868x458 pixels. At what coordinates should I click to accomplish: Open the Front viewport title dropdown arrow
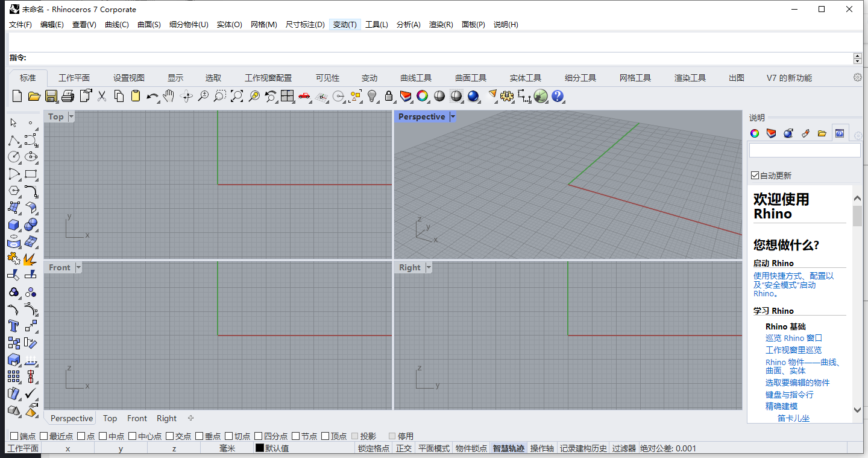point(78,267)
